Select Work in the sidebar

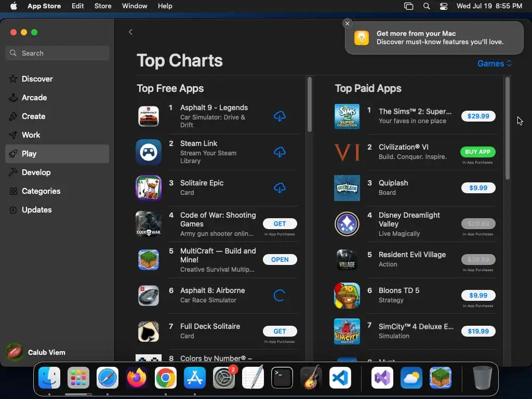tap(57, 135)
